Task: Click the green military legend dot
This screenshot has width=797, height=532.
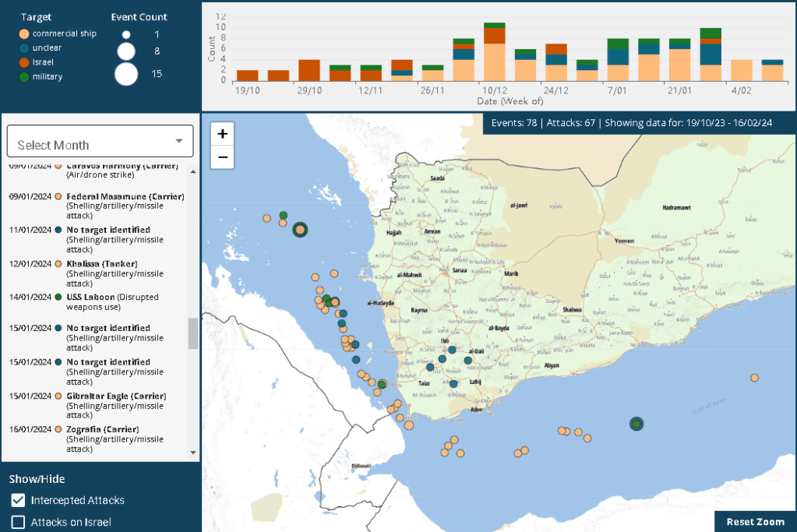Action: 24,77
